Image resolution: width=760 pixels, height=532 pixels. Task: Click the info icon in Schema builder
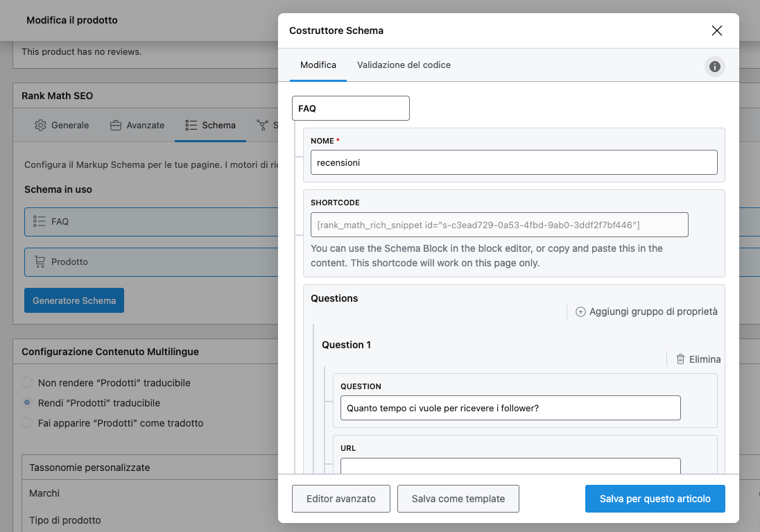click(x=714, y=67)
